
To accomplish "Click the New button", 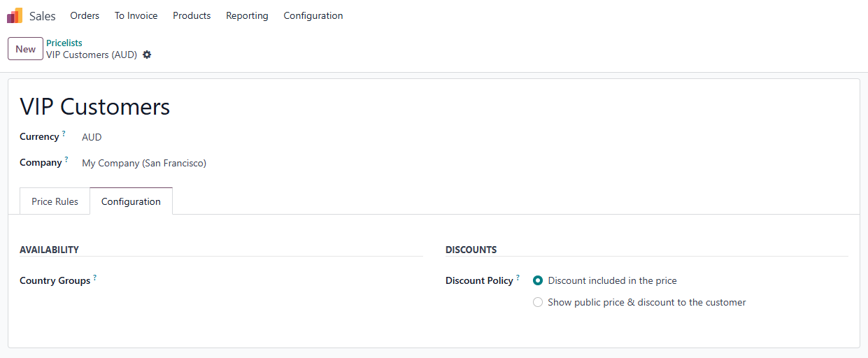I will pyautogui.click(x=25, y=49).
